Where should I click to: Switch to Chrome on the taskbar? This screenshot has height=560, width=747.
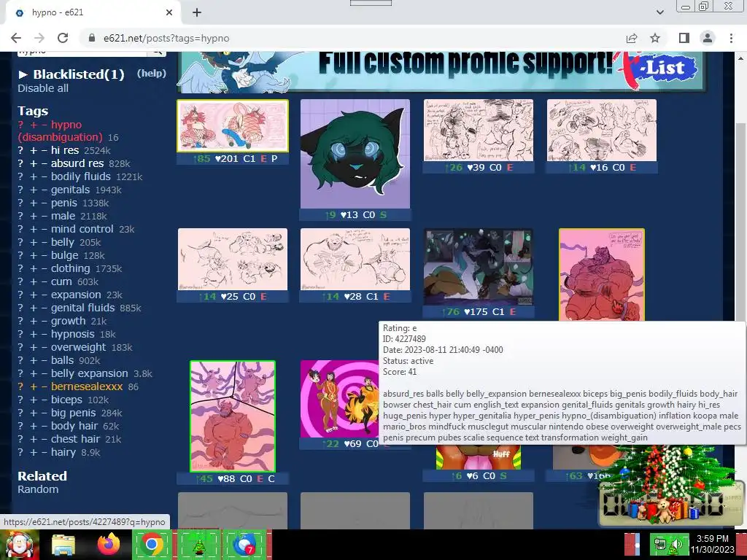coord(152,545)
